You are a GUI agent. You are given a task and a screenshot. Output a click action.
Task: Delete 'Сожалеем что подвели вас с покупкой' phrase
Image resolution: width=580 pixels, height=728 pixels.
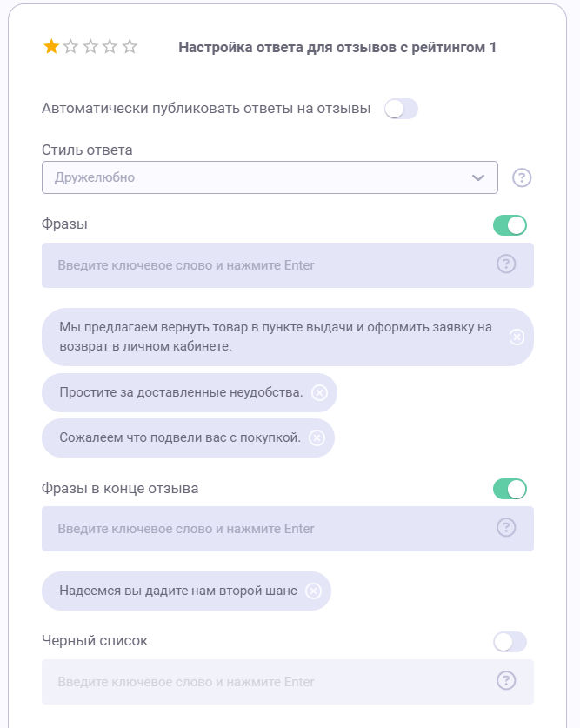[317, 437]
